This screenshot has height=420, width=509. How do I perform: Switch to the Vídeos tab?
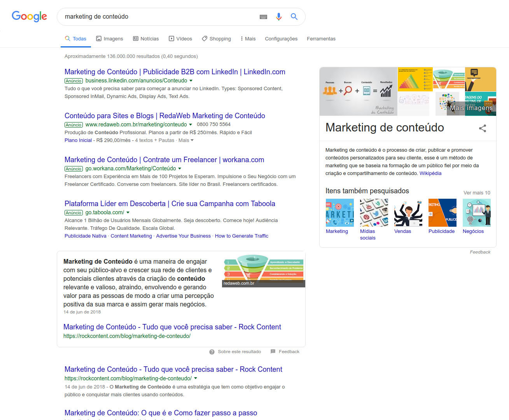180,39
